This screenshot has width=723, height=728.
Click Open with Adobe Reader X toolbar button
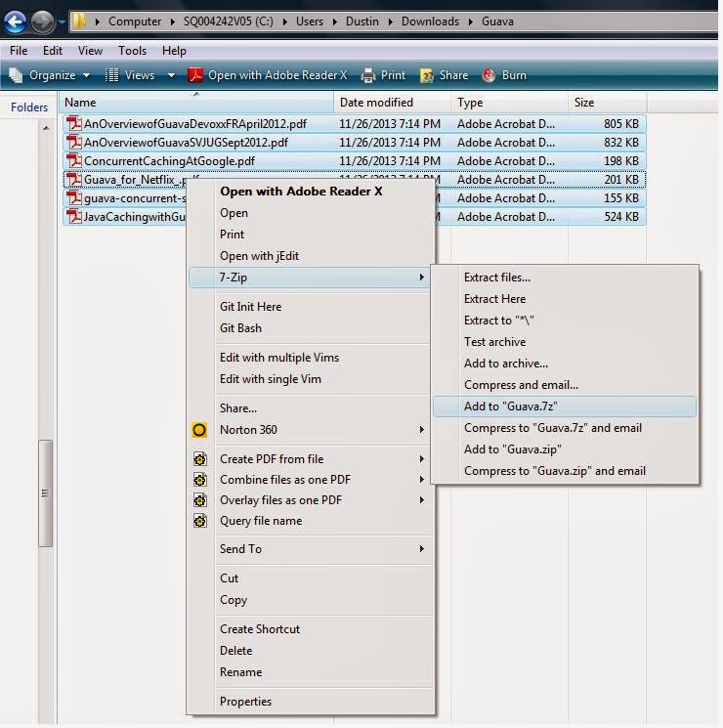pos(268,75)
